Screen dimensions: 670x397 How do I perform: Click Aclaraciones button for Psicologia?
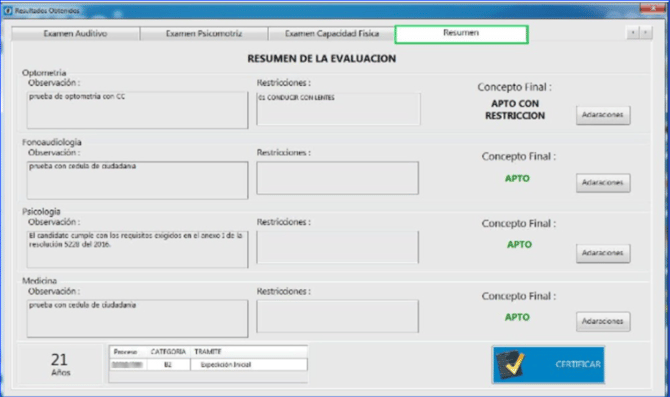(x=603, y=253)
